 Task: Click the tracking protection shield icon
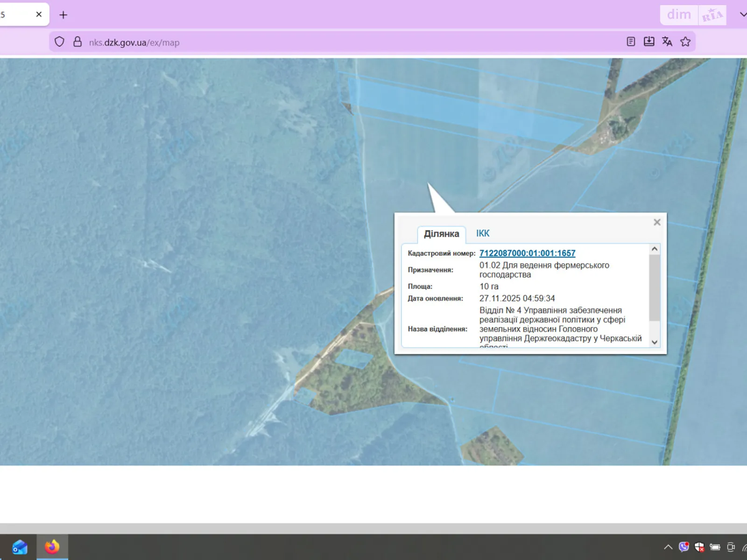point(59,42)
